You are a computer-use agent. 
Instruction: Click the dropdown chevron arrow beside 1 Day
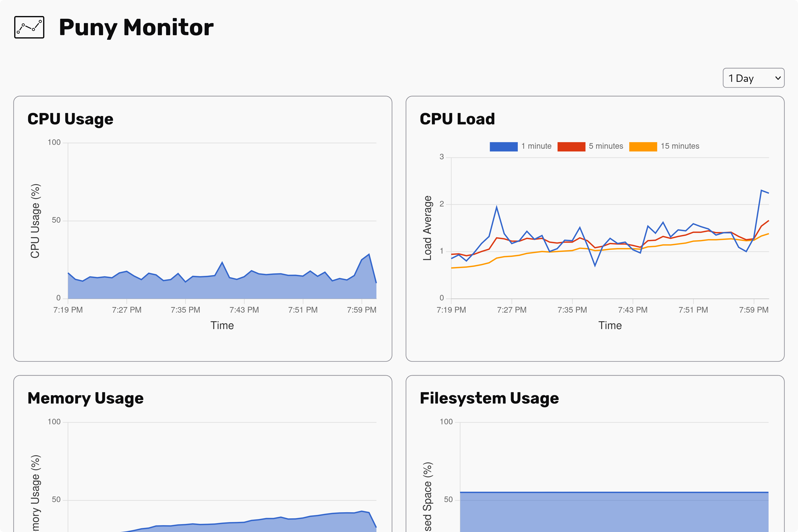click(x=778, y=78)
